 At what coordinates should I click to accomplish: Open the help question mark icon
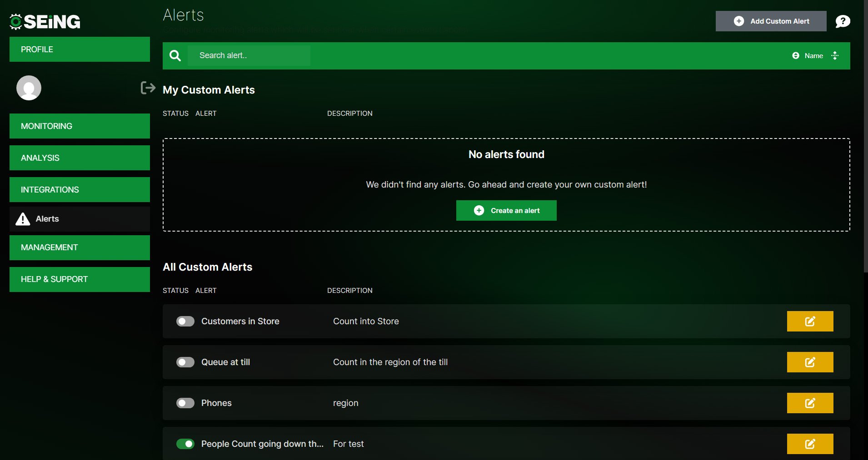pyautogui.click(x=843, y=21)
